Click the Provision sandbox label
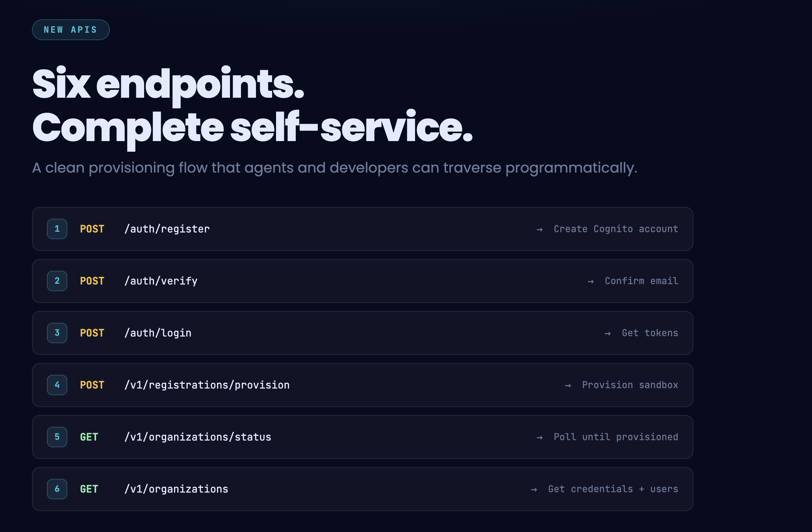812x532 pixels. pos(630,385)
